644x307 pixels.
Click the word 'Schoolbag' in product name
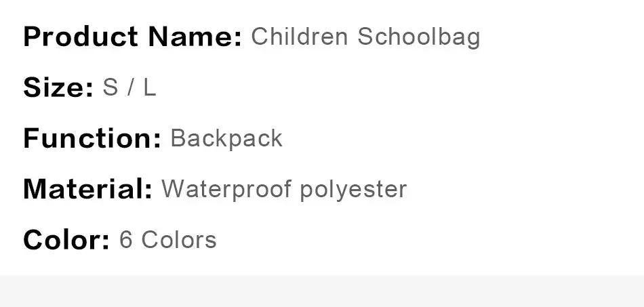pyautogui.click(x=419, y=37)
